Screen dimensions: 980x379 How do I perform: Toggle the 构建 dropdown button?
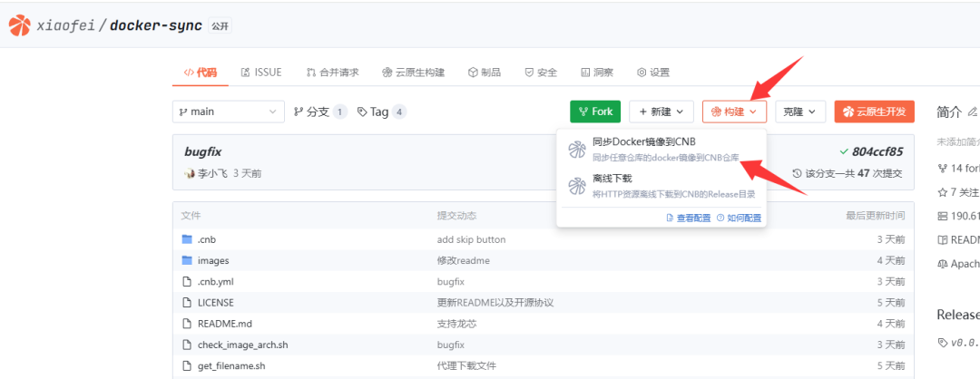pyautogui.click(x=734, y=112)
